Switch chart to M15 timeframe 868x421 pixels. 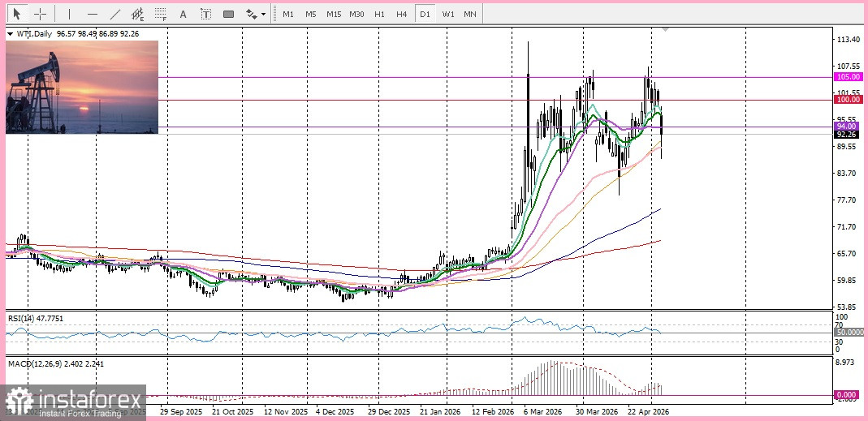[x=333, y=14]
